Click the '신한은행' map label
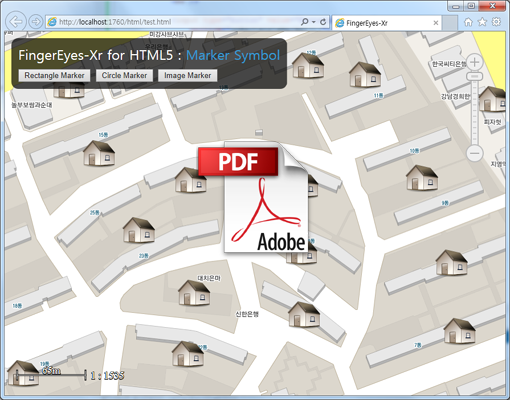 tap(247, 314)
